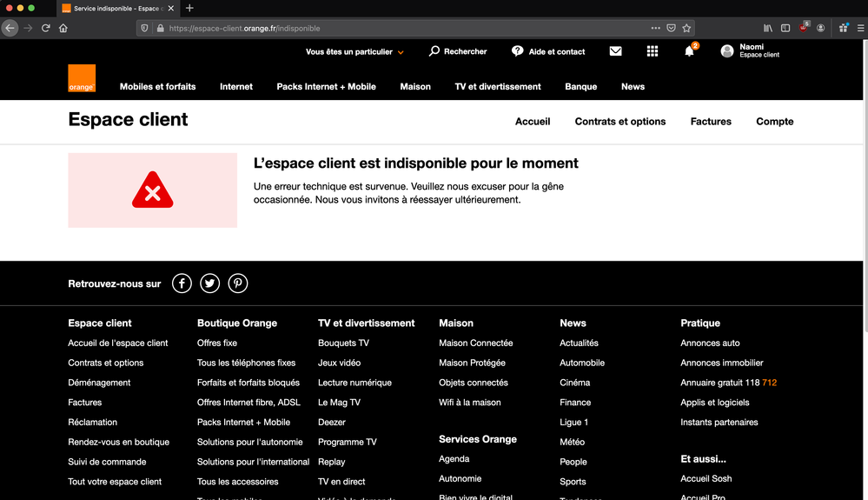Open the mail envelope icon

point(615,51)
